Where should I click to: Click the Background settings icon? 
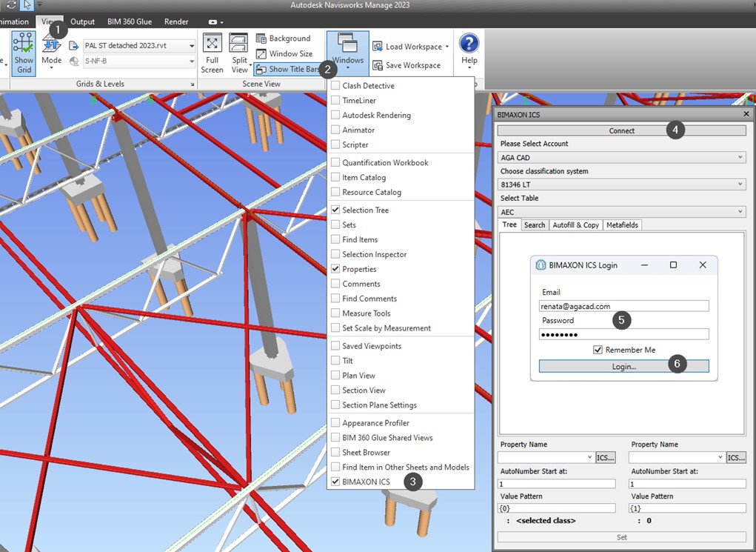pos(261,38)
